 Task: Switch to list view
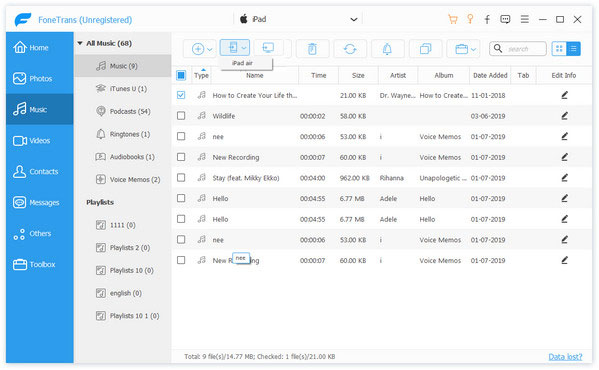tap(573, 48)
